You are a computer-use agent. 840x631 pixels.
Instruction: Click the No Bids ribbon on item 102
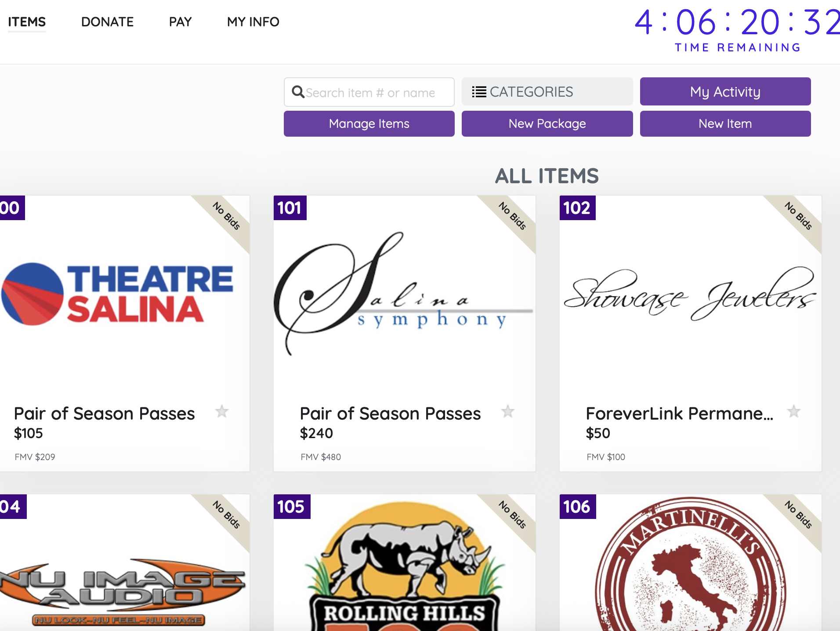(798, 216)
